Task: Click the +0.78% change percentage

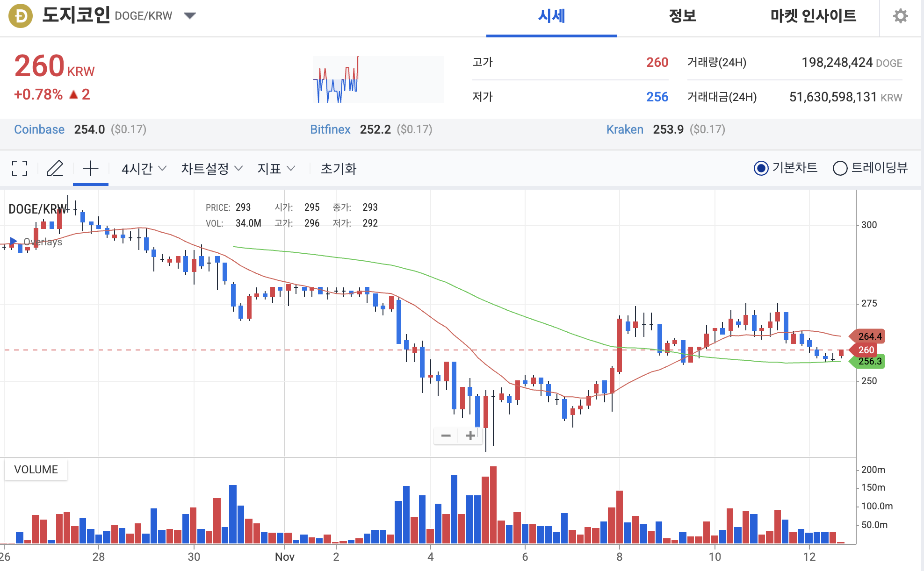Action: coord(38,94)
